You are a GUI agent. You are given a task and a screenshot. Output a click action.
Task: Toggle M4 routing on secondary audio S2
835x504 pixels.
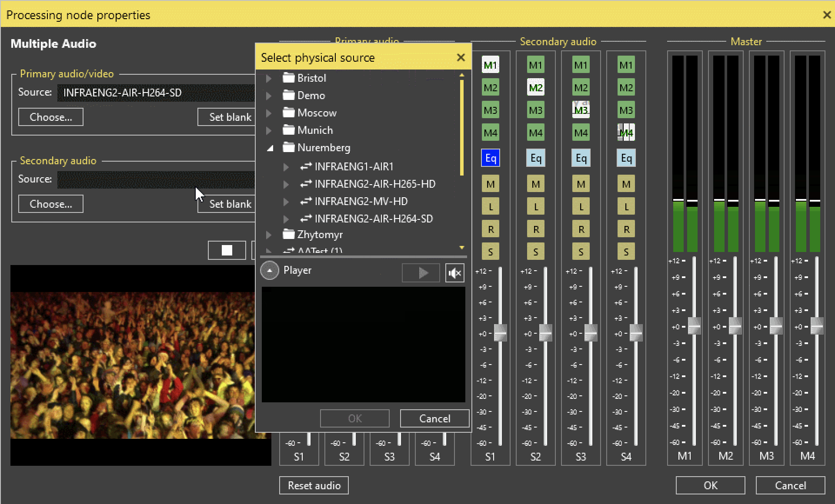coord(535,133)
